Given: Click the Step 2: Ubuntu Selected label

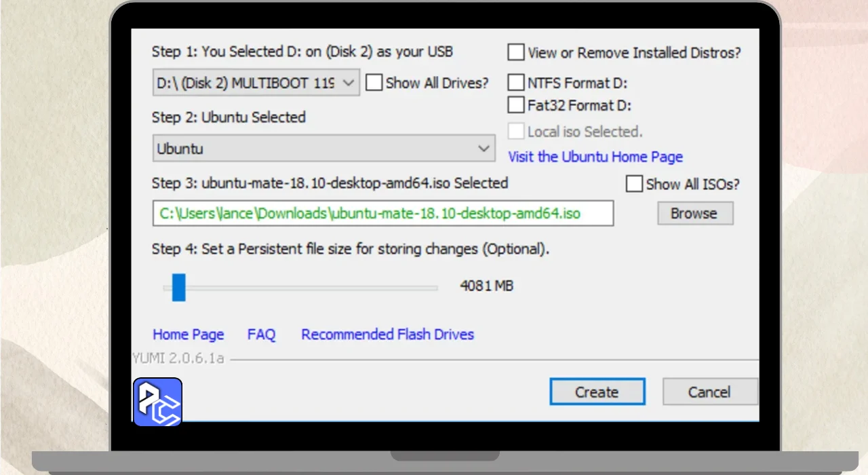Looking at the screenshot, I should (x=229, y=117).
